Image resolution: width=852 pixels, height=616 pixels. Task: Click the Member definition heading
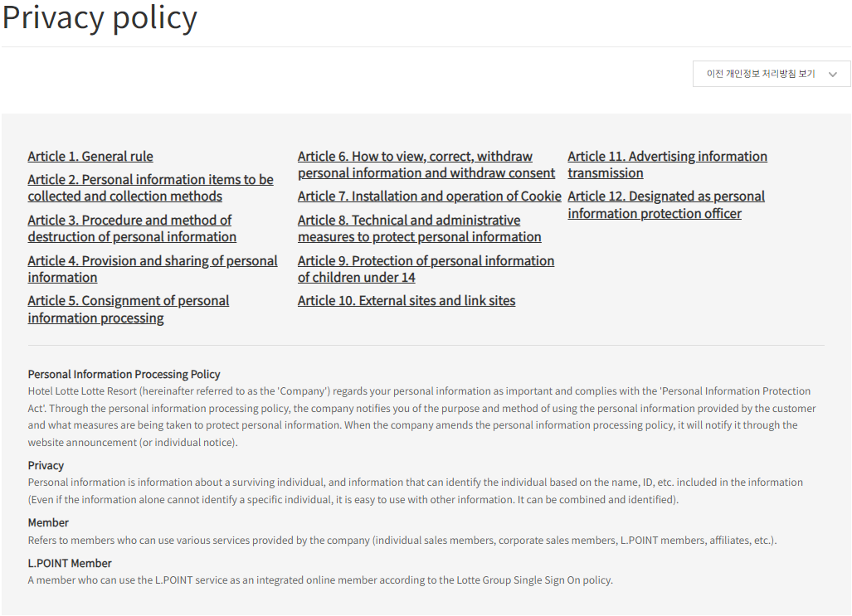click(48, 522)
